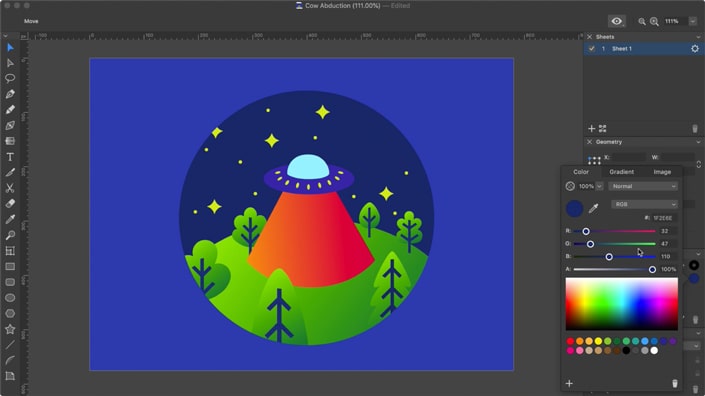Select the Pen tool
The height and width of the screenshot is (396, 705).
click(10, 94)
